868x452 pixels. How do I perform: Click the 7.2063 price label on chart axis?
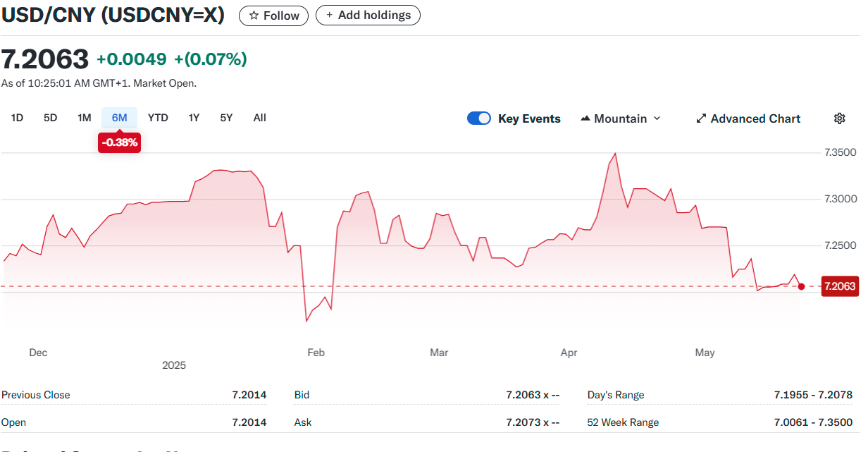click(839, 286)
